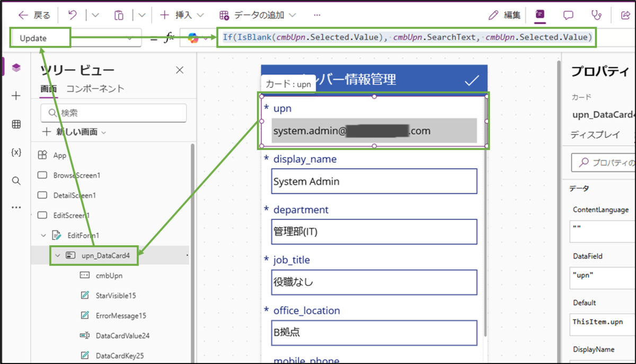Image resolution: width=636 pixels, height=364 pixels.
Task: Click the paste clipboard icon
Action: 119,15
